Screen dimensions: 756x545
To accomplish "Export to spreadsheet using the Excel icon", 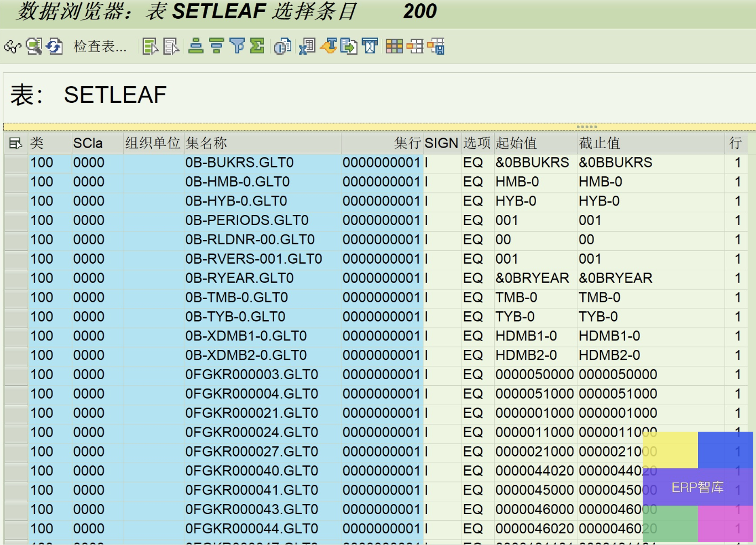I will click(x=307, y=46).
